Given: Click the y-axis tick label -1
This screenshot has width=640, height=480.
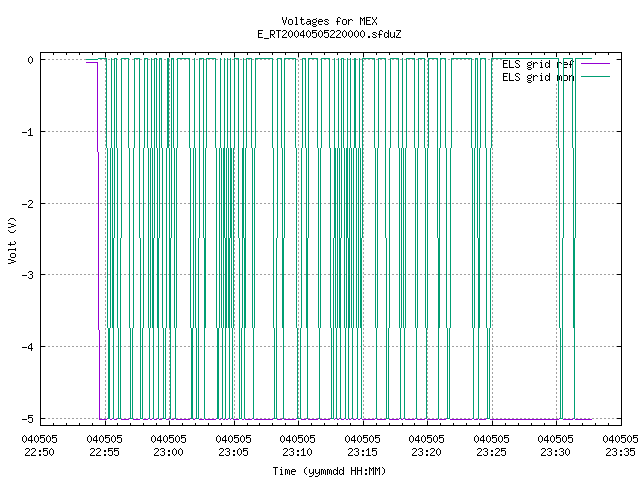Looking at the screenshot, I should (28, 132).
